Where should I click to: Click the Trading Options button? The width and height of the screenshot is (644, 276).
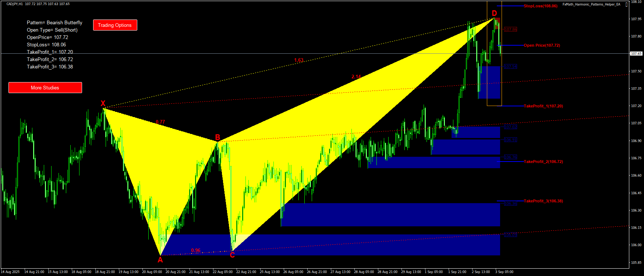click(115, 25)
